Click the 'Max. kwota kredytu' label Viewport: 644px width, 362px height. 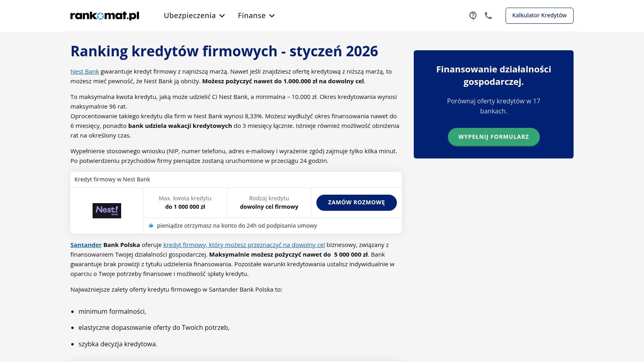pos(185,198)
